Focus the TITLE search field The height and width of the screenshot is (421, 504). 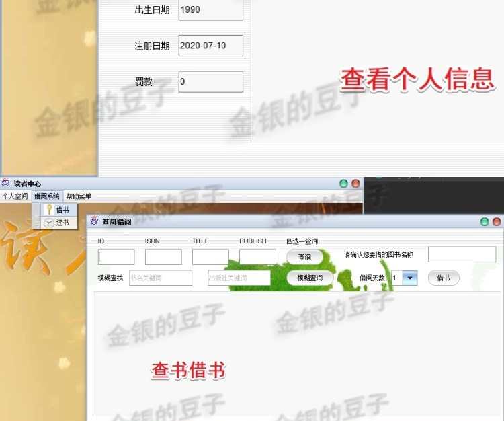210,257
